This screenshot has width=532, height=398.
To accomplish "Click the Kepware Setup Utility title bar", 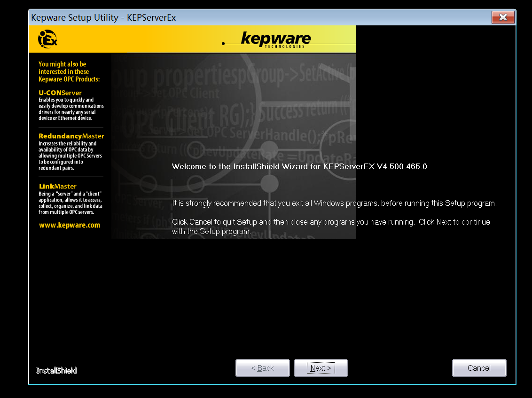I will tap(235, 18).
